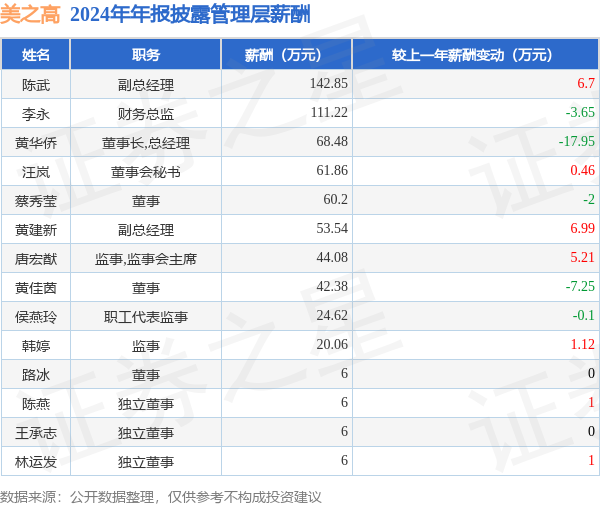600x506 pixels.
Task: Click the change value 5.21
Action: [583, 257]
